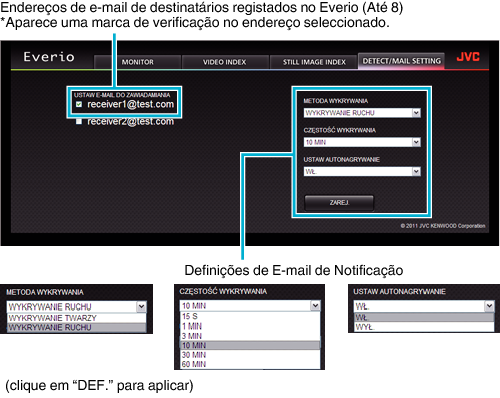Open the STILL IMAGE INDEX tab

(x=314, y=62)
